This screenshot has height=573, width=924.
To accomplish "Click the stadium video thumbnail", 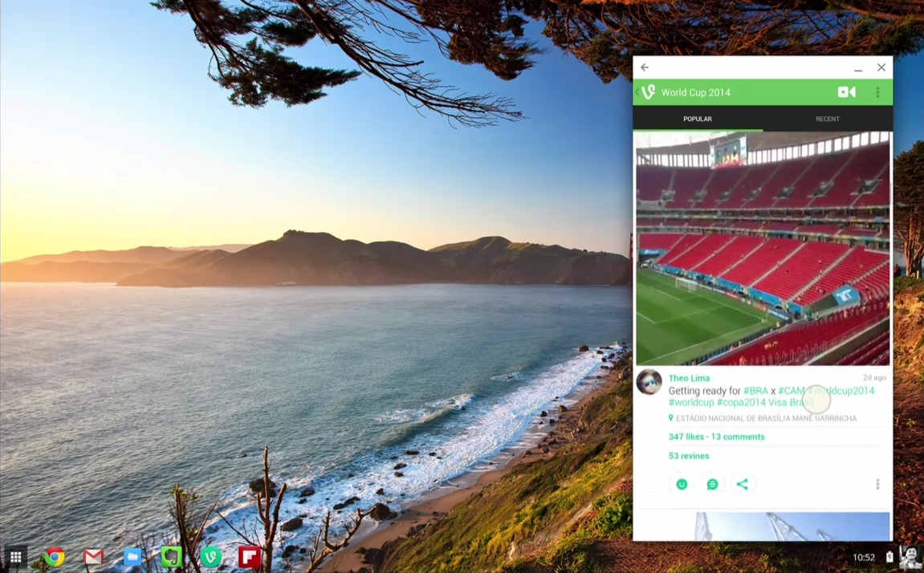I will click(763, 248).
